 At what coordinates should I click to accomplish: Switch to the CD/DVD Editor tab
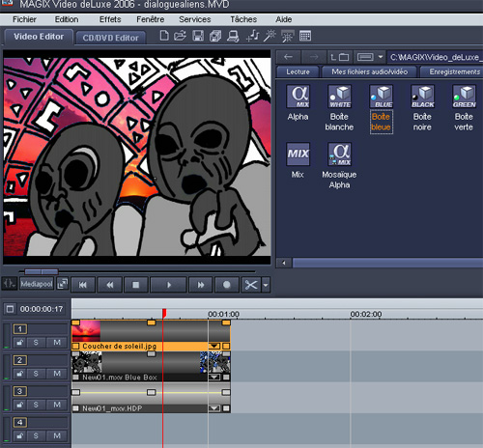pos(111,38)
